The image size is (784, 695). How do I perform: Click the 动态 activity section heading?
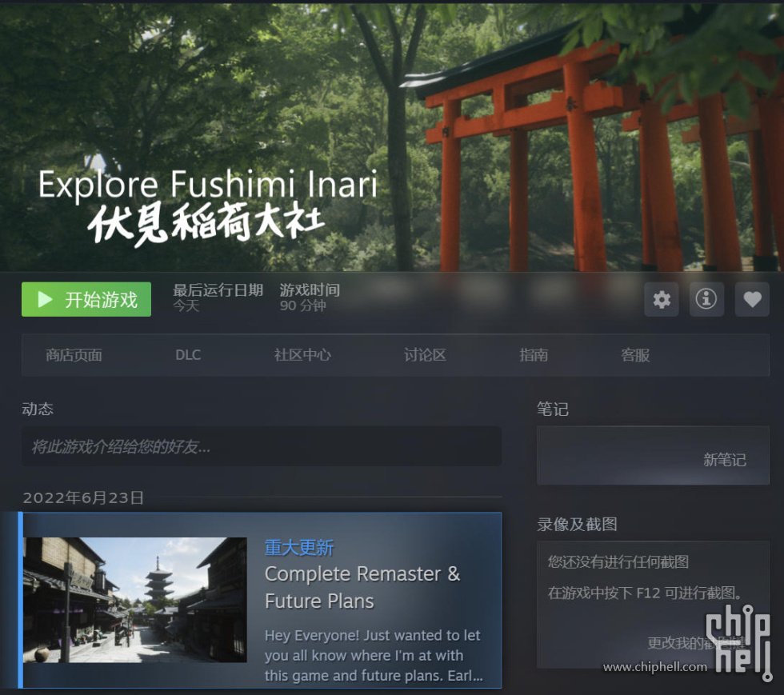pos(38,409)
